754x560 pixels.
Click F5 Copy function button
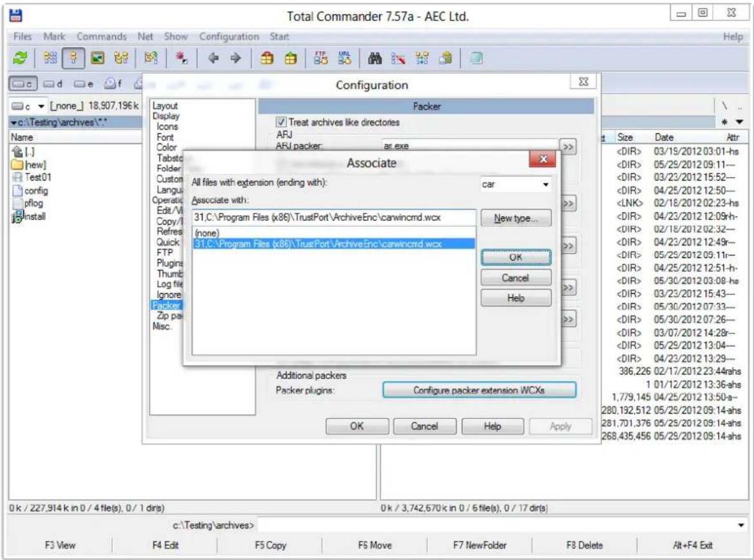(x=270, y=545)
